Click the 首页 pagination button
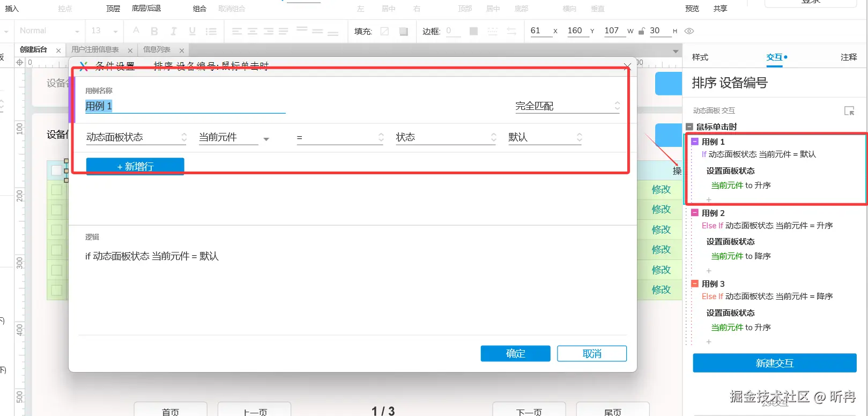 (170, 411)
